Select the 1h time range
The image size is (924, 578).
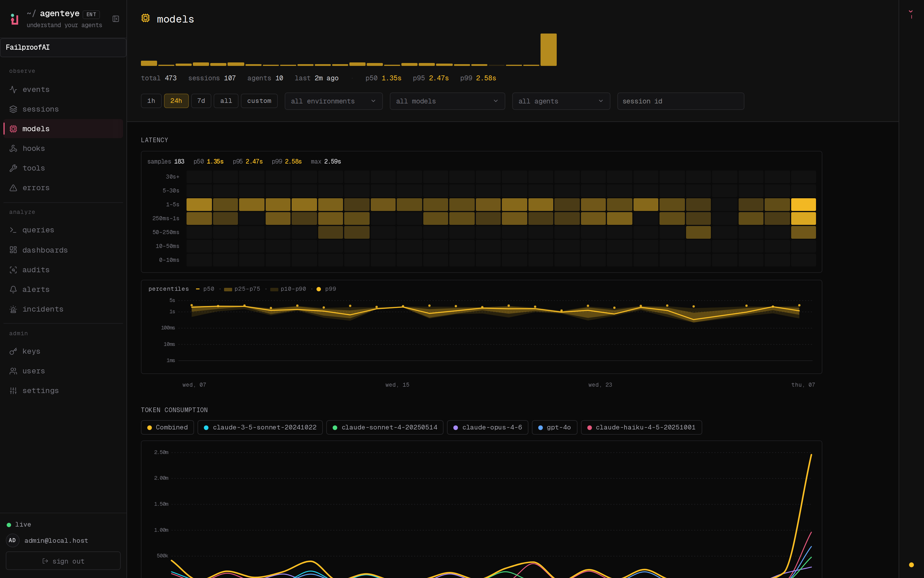pyautogui.click(x=151, y=101)
